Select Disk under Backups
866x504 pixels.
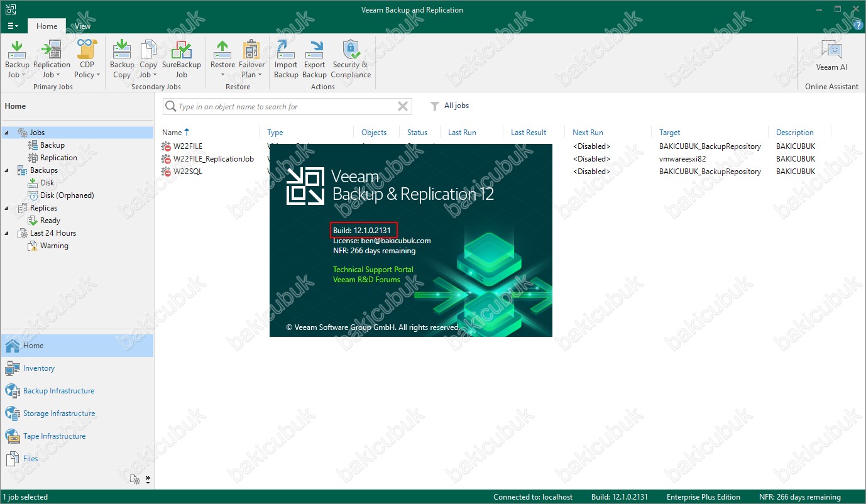pyautogui.click(x=47, y=183)
